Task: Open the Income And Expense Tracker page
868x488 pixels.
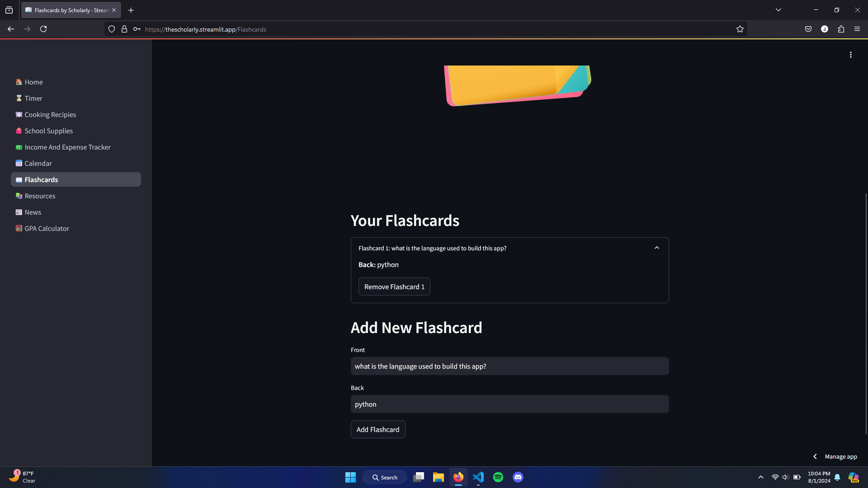Action: 67,147
